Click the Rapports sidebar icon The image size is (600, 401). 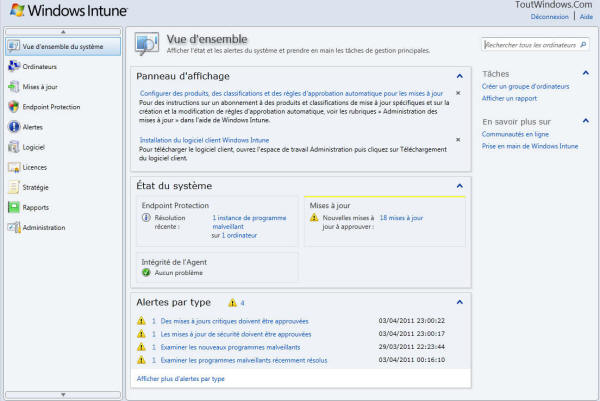coord(14,207)
